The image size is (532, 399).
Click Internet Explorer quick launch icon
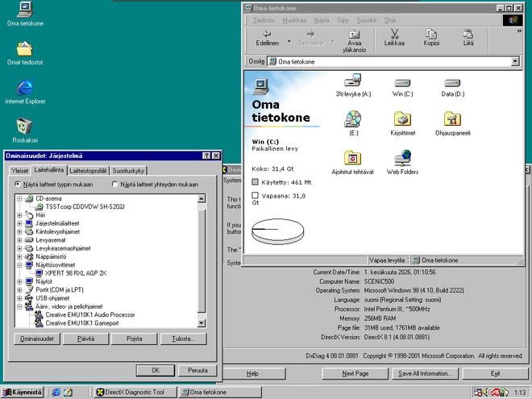coord(56,393)
